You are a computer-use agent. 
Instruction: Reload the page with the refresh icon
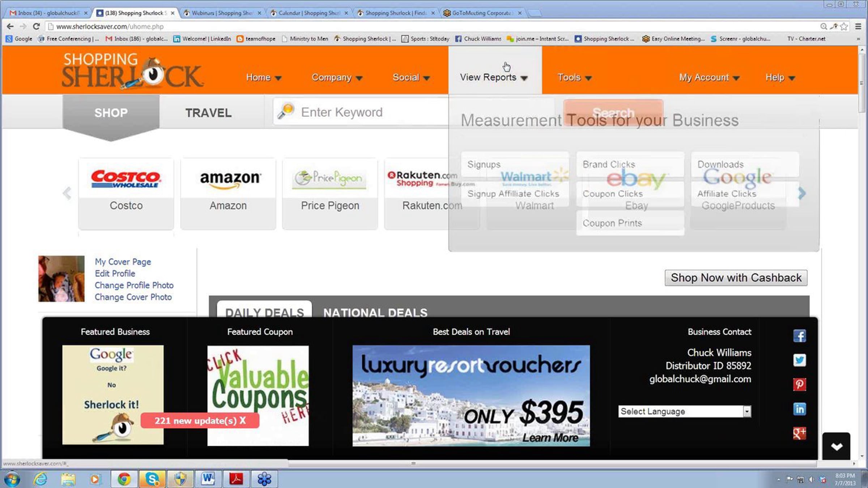click(x=36, y=26)
